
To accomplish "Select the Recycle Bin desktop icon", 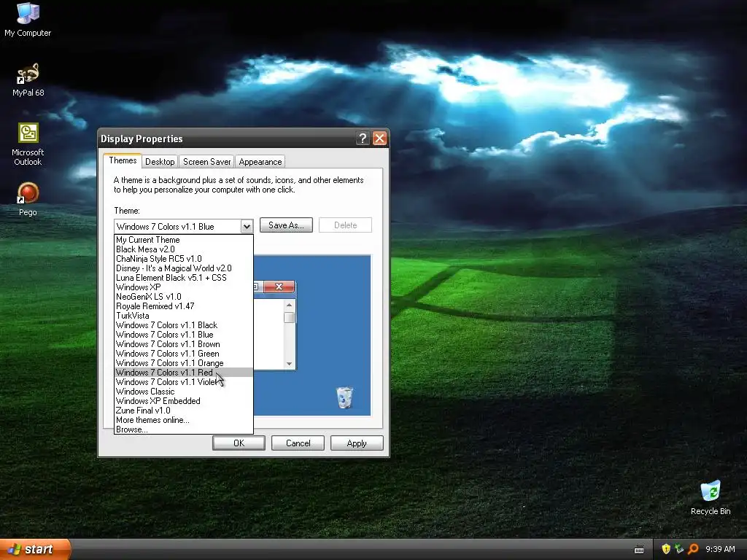I will tap(711, 497).
